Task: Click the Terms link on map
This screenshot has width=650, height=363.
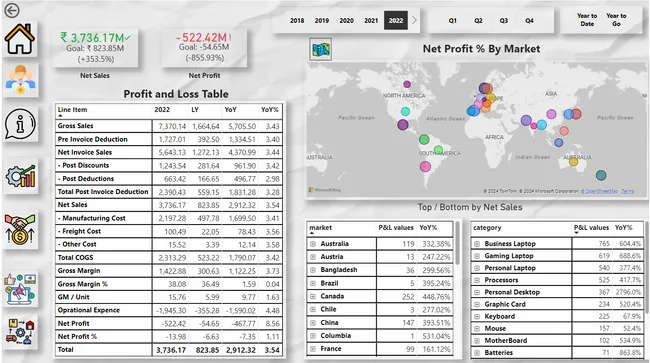Action: (x=628, y=191)
